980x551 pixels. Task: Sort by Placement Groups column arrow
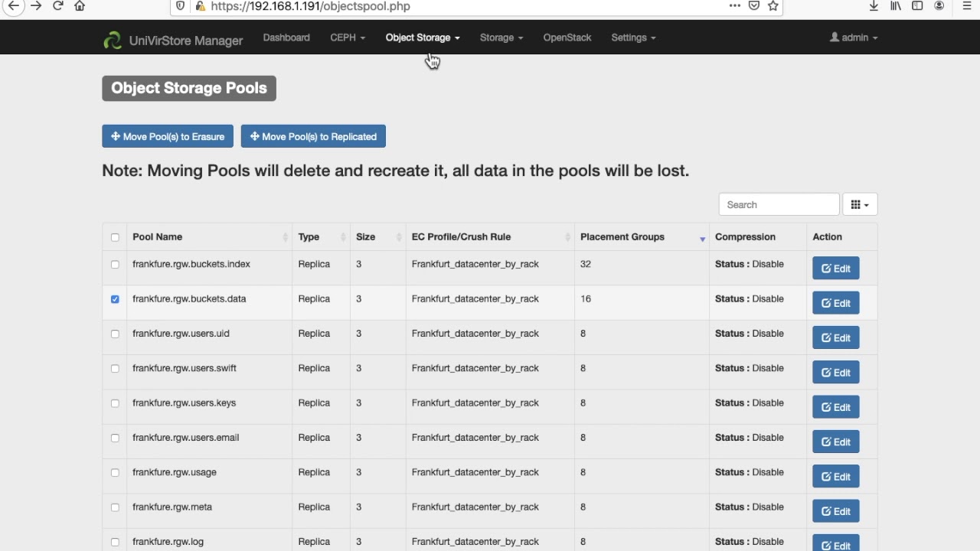coord(702,238)
